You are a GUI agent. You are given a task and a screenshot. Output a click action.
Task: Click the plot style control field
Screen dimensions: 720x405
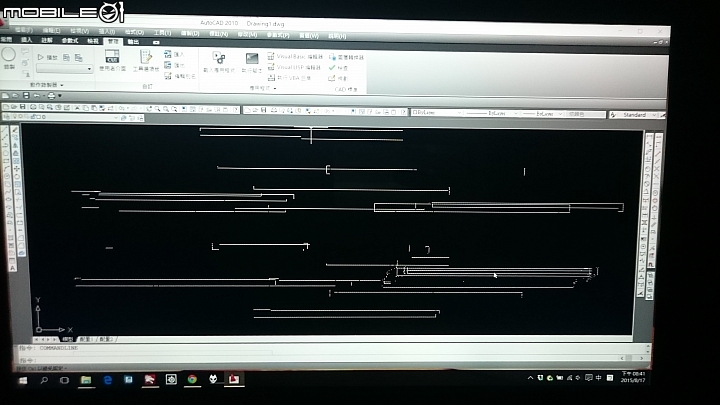585,114
